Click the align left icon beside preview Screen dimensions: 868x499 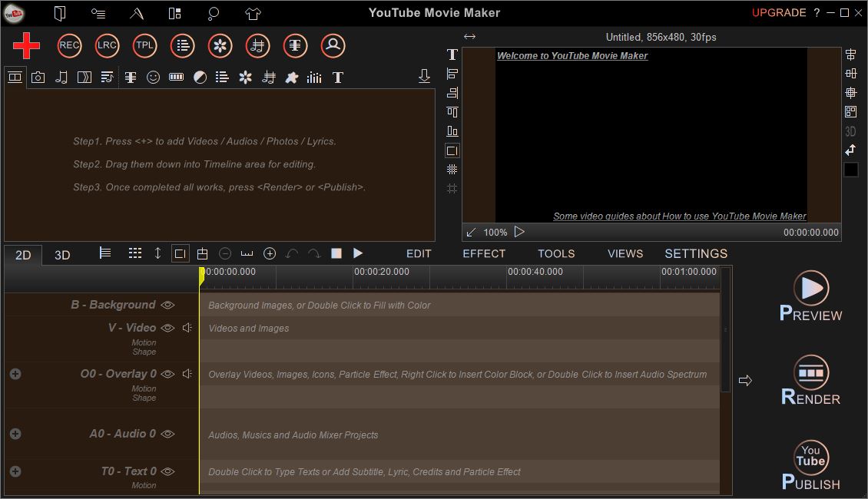pos(452,74)
